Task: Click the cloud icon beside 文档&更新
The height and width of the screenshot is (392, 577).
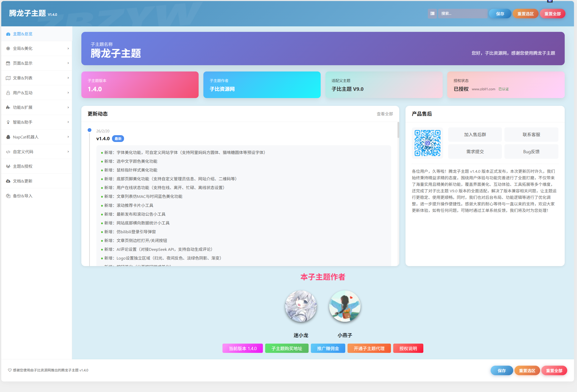Action: point(8,181)
